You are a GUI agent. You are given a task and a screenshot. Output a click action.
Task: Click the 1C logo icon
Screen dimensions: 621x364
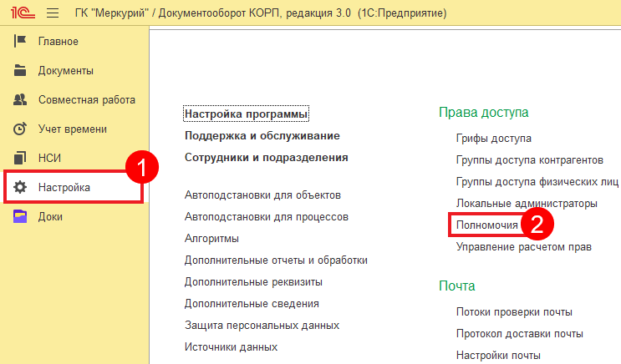point(20,13)
